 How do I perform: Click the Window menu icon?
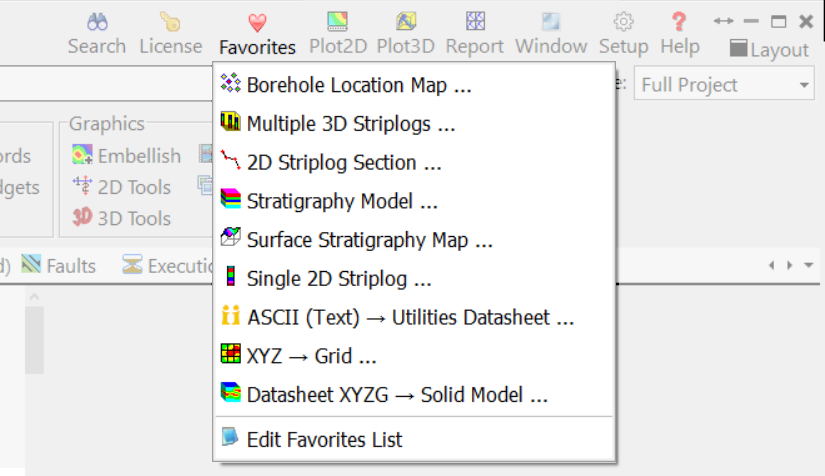pyautogui.click(x=551, y=22)
